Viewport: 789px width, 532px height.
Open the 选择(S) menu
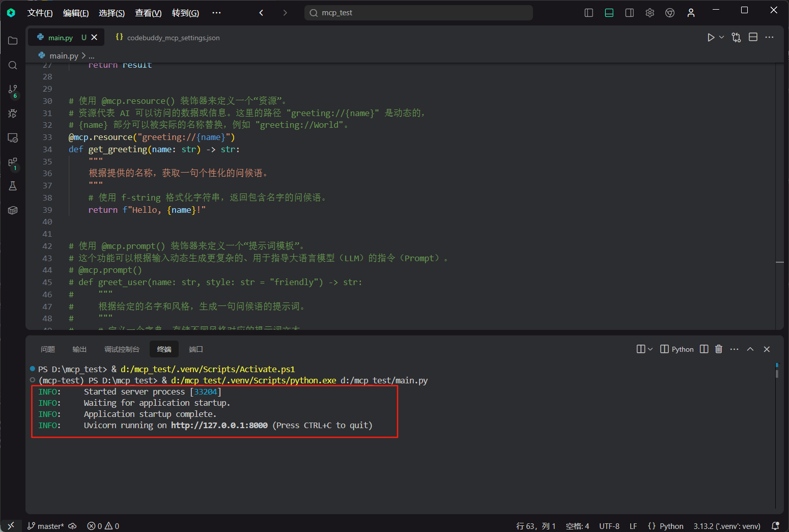111,13
